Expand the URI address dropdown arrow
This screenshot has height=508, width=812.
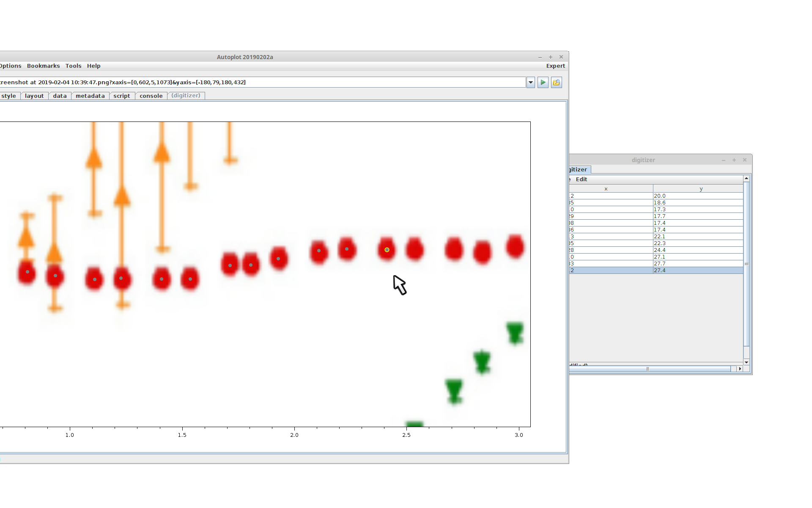coord(531,83)
